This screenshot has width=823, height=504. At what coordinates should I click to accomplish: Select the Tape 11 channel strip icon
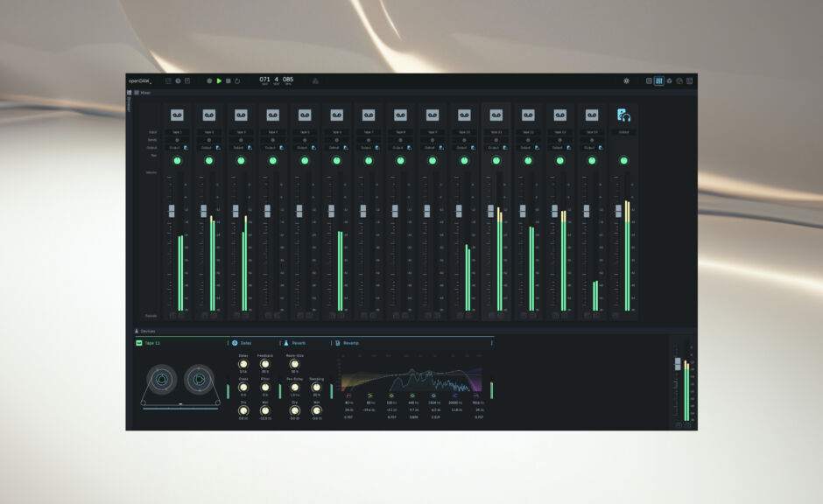[x=496, y=115]
